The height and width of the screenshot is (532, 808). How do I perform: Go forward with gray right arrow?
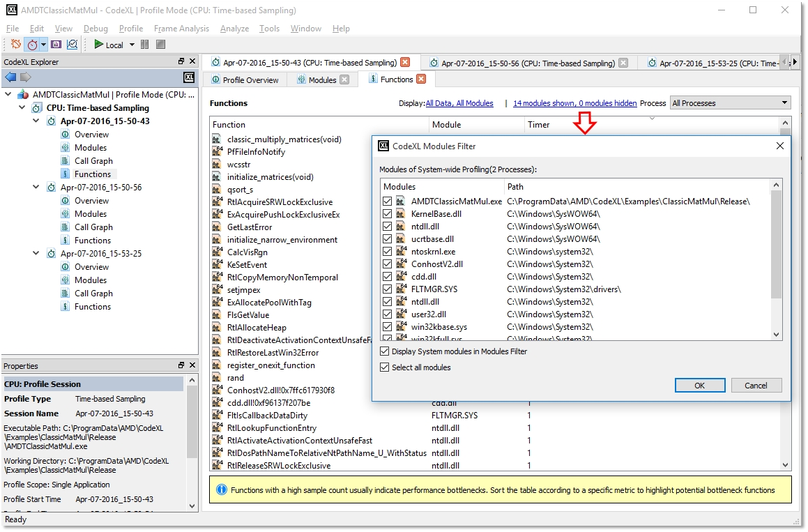[26, 77]
